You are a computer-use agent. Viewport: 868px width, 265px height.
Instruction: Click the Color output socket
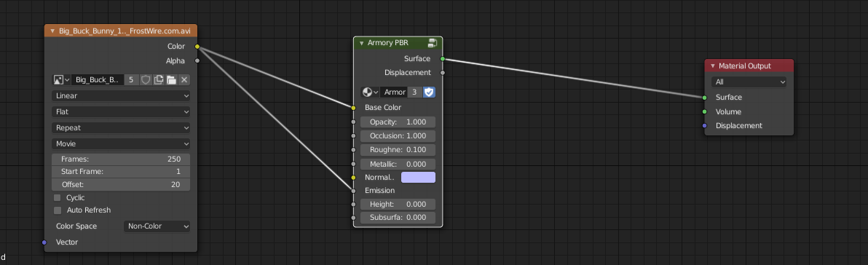click(x=197, y=47)
